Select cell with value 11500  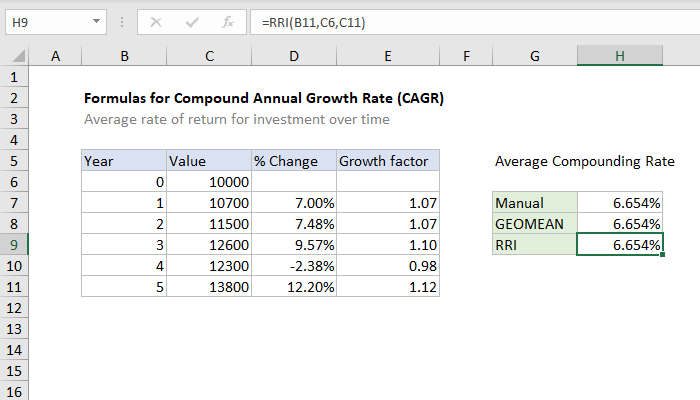click(x=209, y=224)
